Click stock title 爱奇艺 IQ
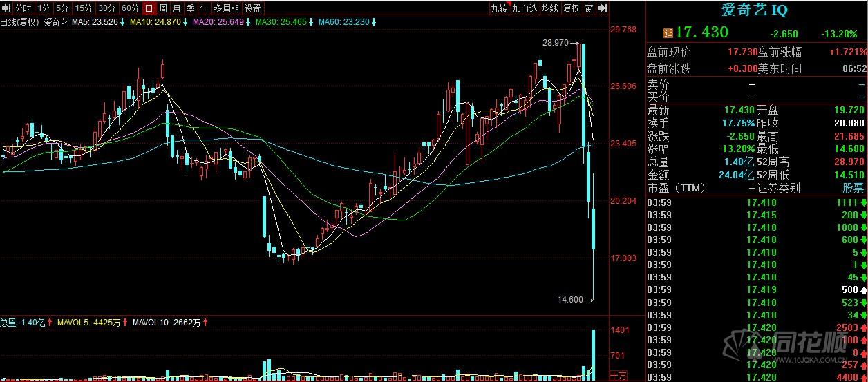 (x=755, y=10)
